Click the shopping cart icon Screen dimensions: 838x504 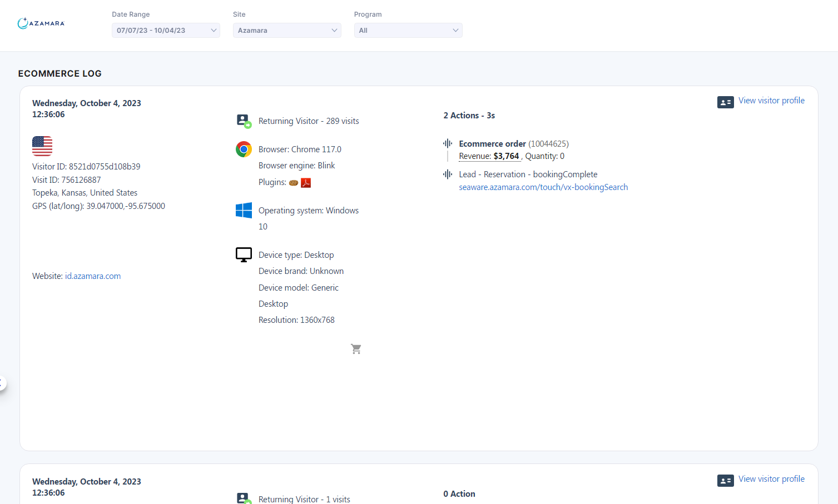coord(356,349)
